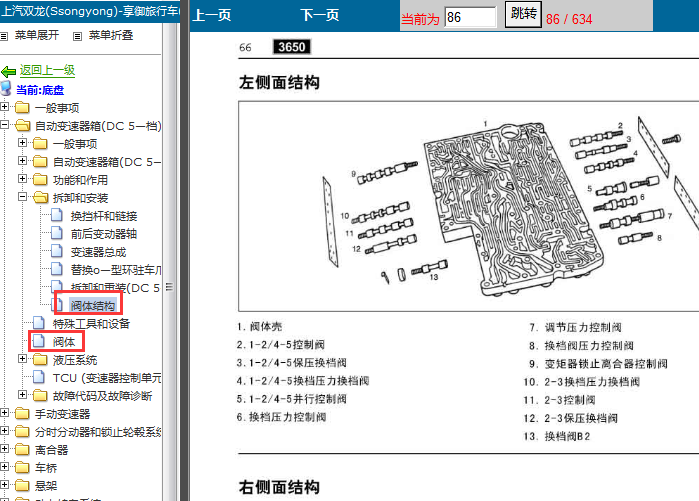Click the menu icon before 菜单展开
The width and height of the screenshot is (699, 501).
coord(4,37)
